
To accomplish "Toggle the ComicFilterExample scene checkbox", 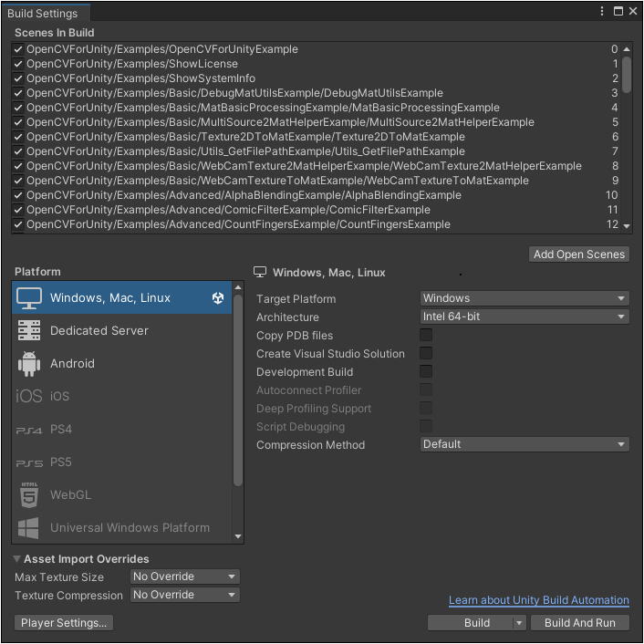I will 17,210.
